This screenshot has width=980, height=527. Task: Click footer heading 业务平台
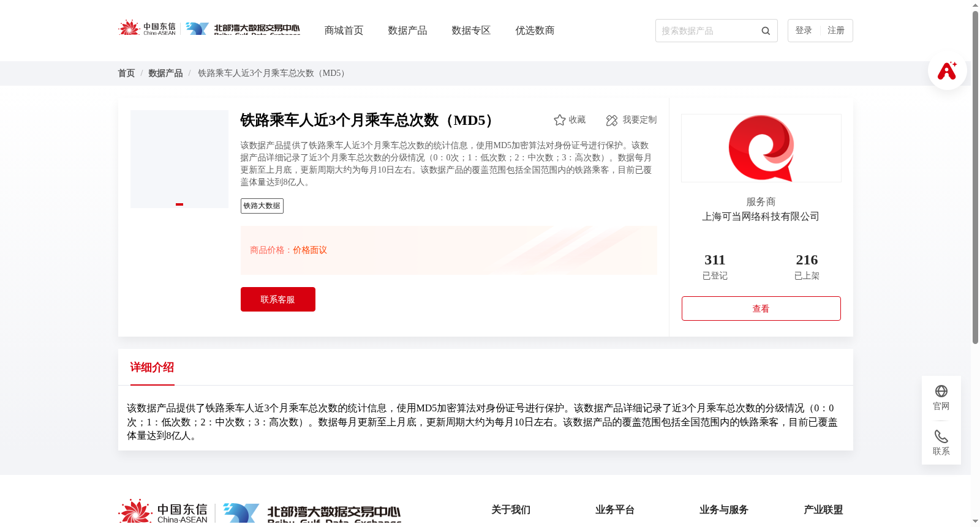(615, 510)
